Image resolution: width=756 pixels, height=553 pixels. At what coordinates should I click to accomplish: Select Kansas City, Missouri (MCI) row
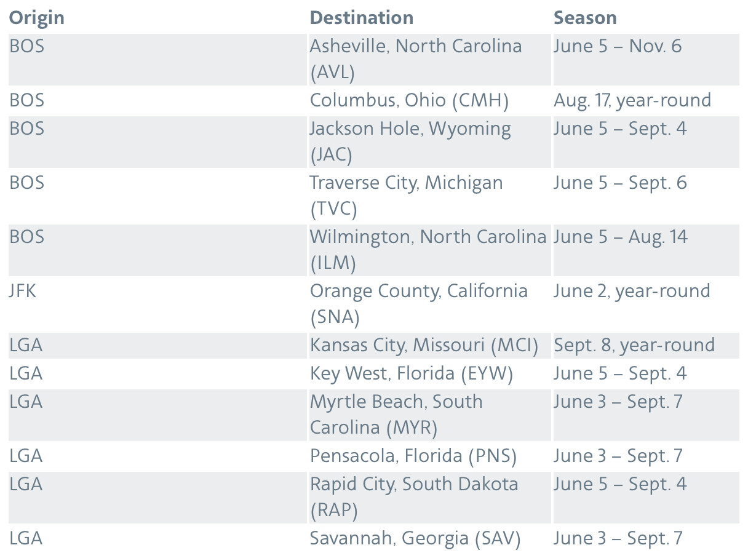coord(424,345)
